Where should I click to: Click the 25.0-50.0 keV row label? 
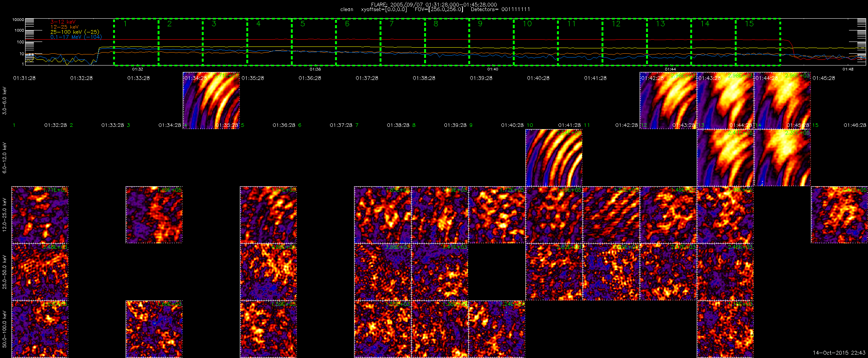(x=5, y=272)
